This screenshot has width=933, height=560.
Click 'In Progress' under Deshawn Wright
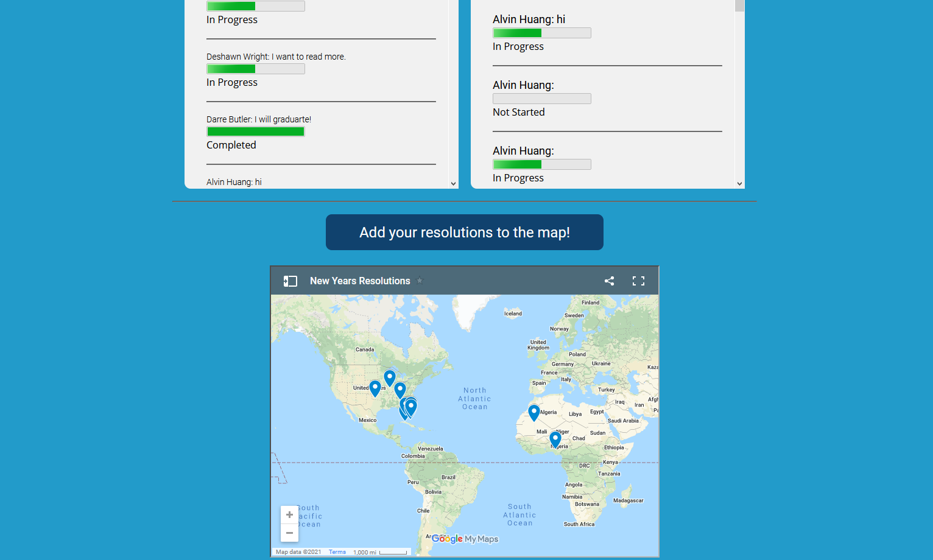[x=232, y=82]
